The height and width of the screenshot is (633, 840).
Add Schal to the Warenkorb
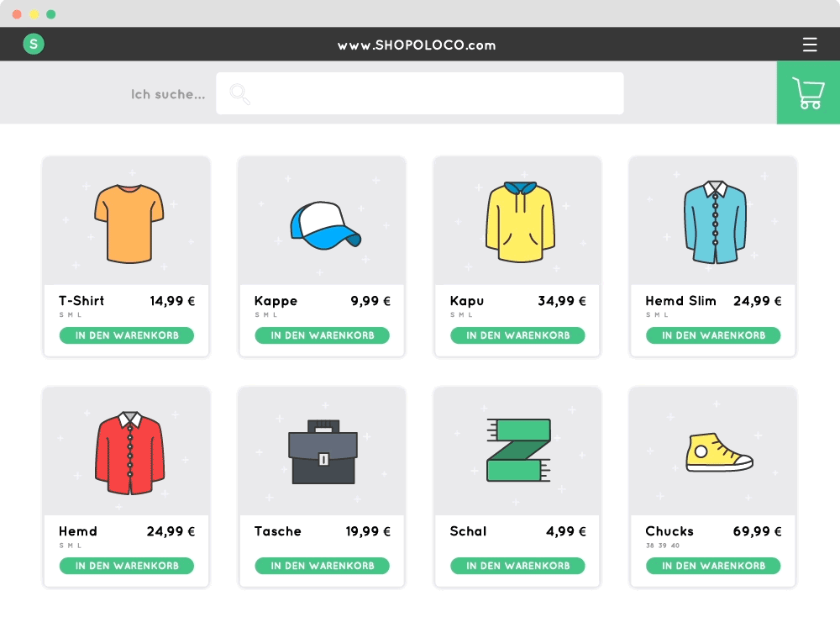pos(517,566)
